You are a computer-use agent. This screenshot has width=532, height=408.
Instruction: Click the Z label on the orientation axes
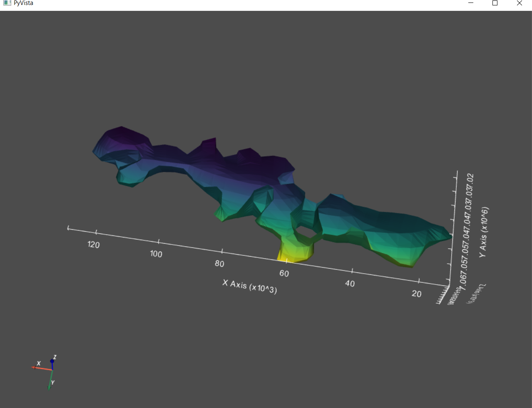(55, 356)
